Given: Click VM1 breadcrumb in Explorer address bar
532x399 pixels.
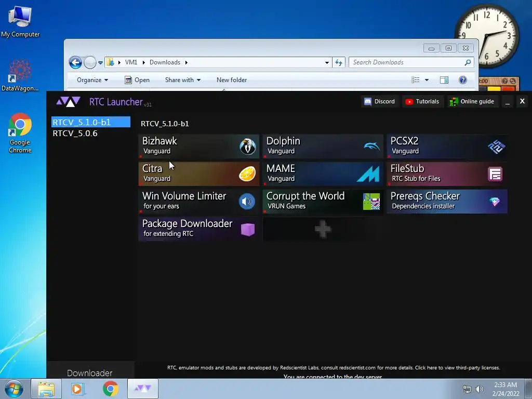Looking at the screenshot, I should [131, 62].
